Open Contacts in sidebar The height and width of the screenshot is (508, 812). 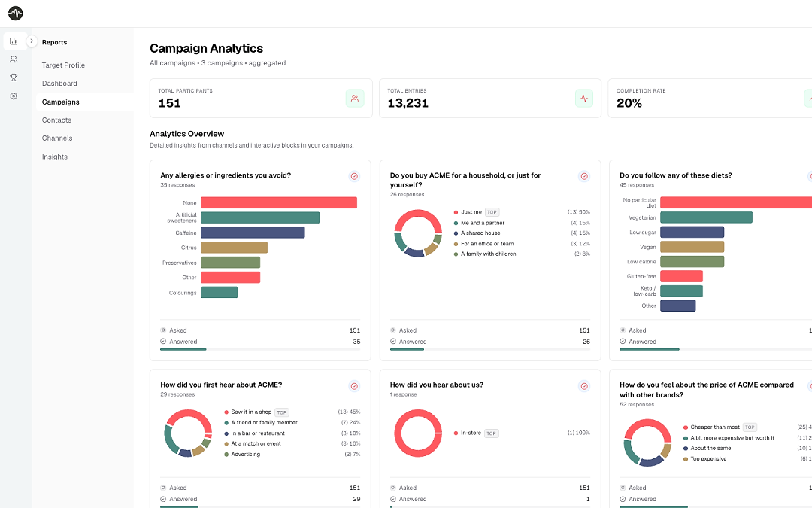point(56,120)
